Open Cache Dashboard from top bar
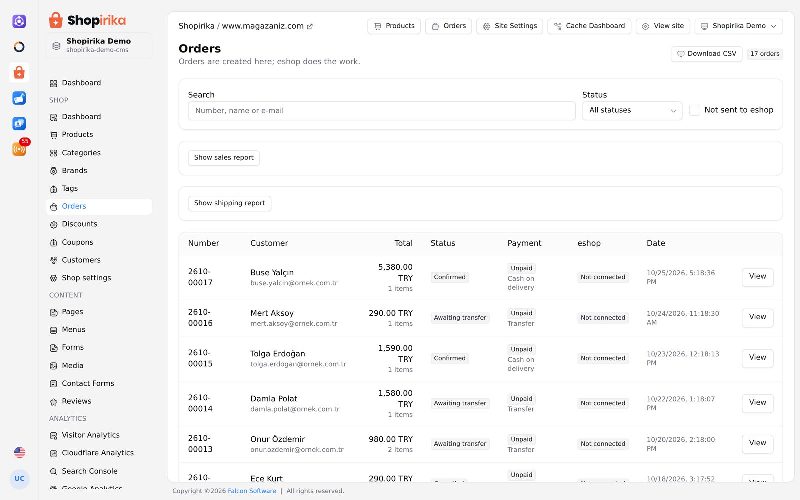 [589, 26]
